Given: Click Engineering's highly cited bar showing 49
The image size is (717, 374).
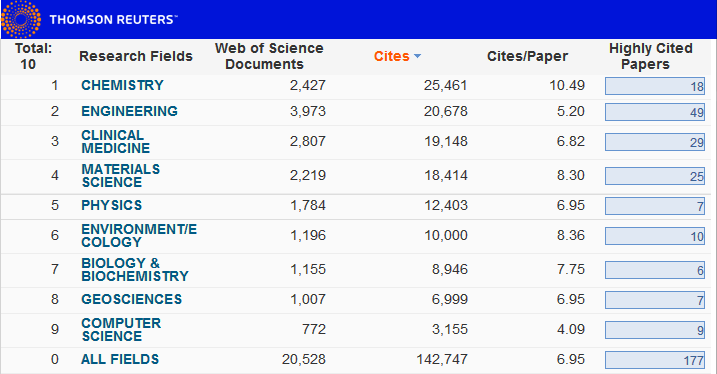Looking at the screenshot, I should tap(655, 112).
